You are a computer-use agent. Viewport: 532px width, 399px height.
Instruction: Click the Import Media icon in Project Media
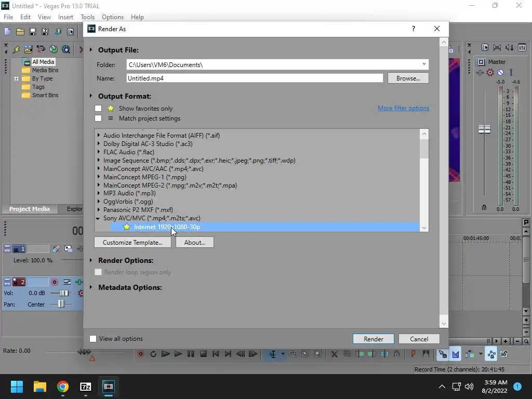point(28,49)
